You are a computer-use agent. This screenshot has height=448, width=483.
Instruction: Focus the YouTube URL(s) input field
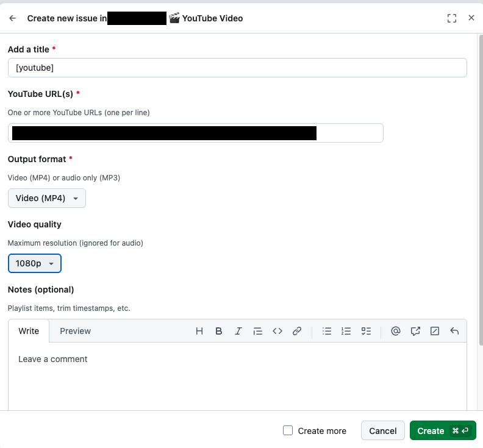[x=196, y=133]
